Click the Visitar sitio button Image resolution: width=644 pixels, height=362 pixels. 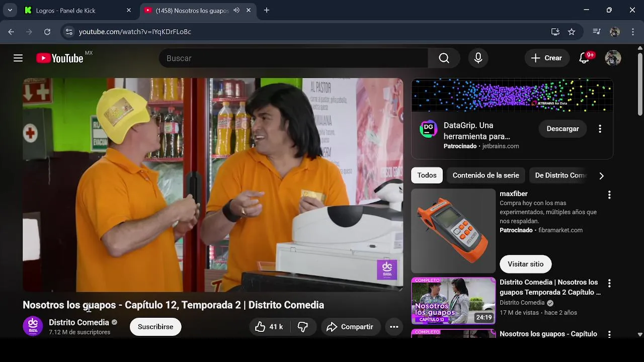click(525, 264)
